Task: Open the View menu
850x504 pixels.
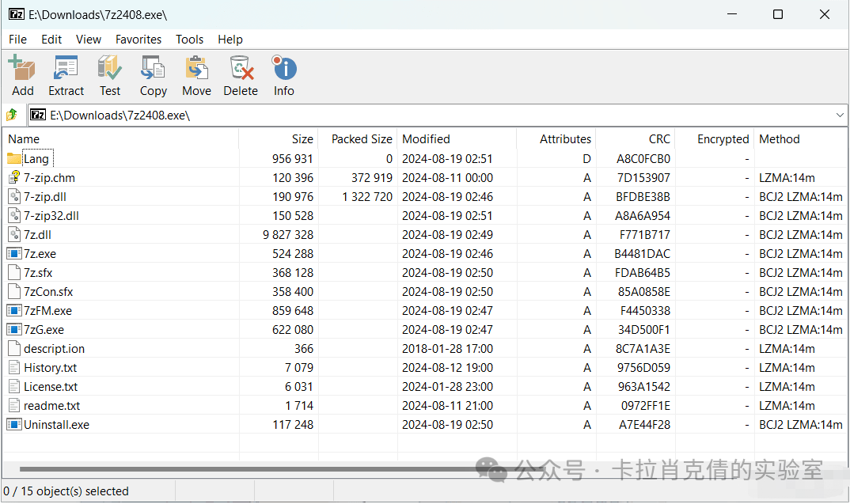Action: click(x=88, y=39)
